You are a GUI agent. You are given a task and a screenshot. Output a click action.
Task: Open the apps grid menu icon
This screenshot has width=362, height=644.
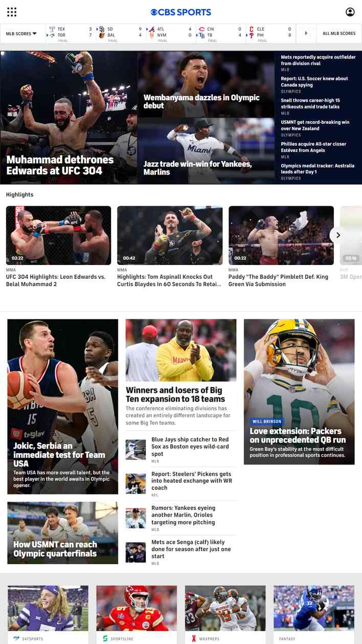click(12, 12)
